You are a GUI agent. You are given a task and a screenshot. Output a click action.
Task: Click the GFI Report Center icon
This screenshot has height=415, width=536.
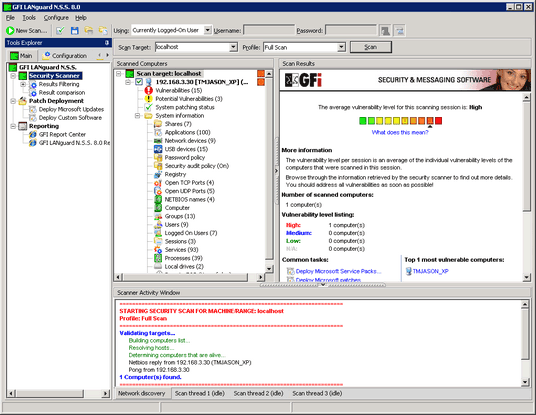click(33, 134)
